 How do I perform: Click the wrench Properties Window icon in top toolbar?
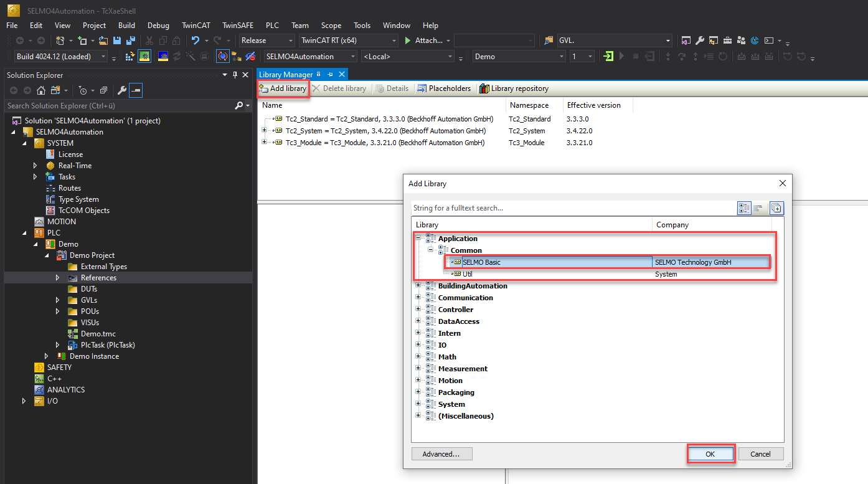tap(699, 41)
